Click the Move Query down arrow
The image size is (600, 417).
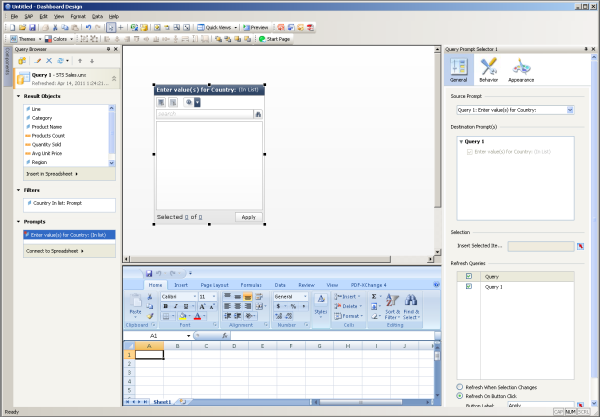click(x=92, y=61)
